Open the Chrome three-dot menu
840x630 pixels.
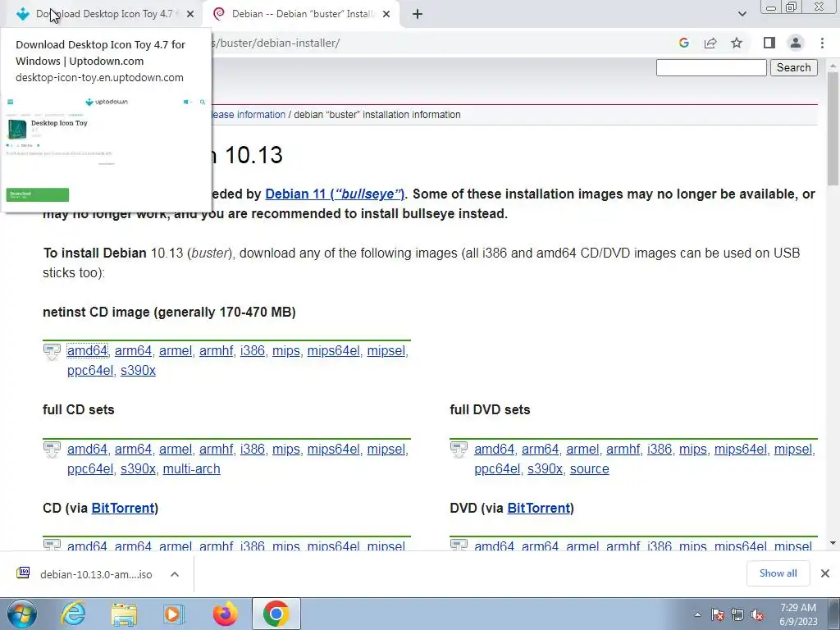click(x=822, y=43)
